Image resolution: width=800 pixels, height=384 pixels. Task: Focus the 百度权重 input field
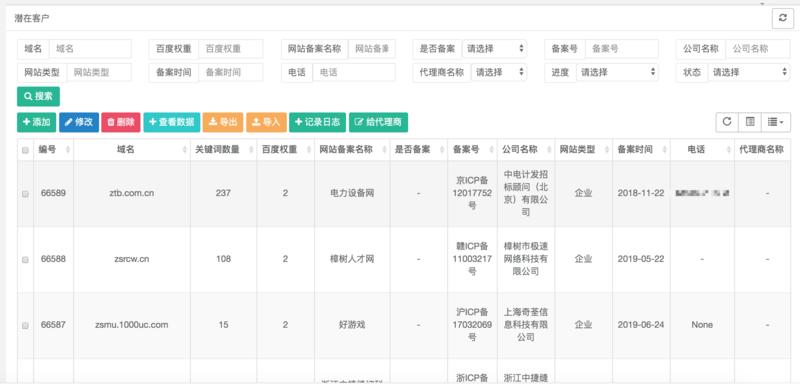point(231,49)
